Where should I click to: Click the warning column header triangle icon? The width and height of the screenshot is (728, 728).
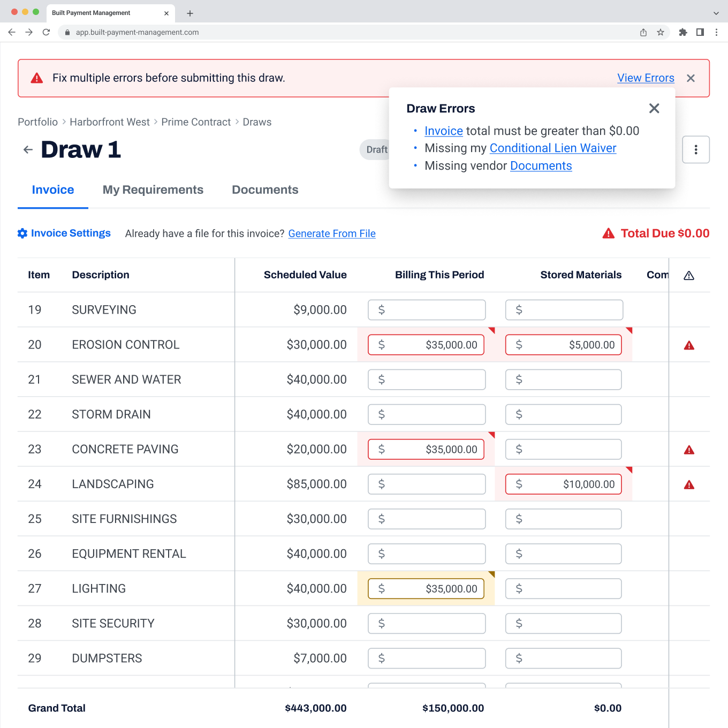pos(689,276)
